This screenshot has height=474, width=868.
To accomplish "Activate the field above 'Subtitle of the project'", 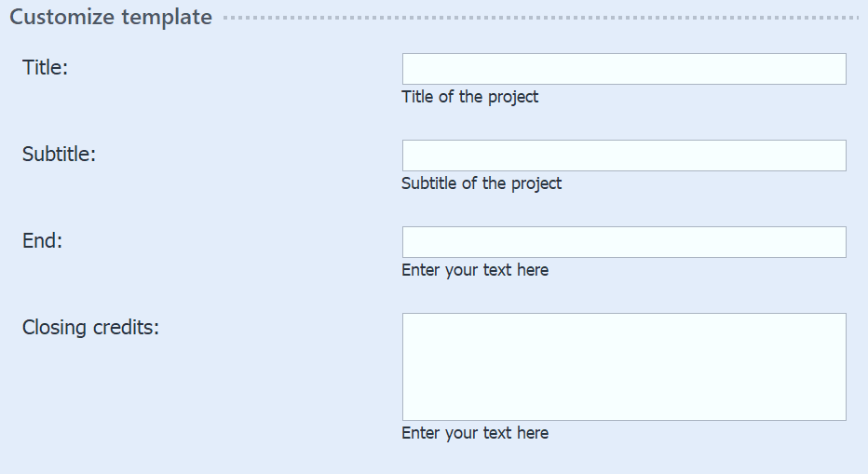I will pos(624,156).
